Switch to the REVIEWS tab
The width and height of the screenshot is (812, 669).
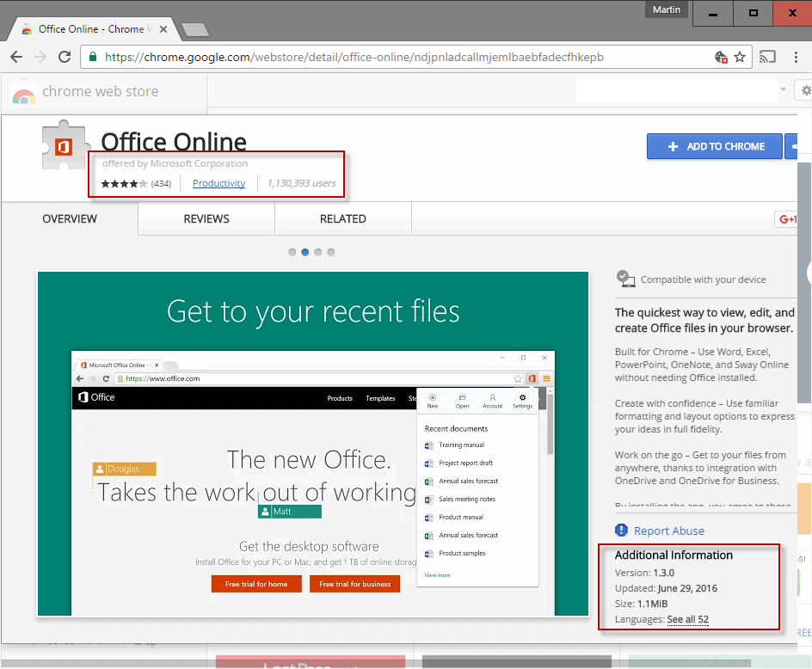coord(205,218)
